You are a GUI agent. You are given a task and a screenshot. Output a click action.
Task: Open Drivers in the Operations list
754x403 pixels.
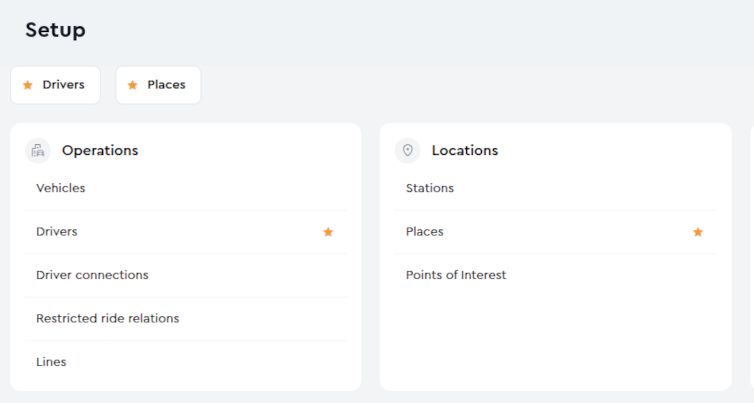186,232
